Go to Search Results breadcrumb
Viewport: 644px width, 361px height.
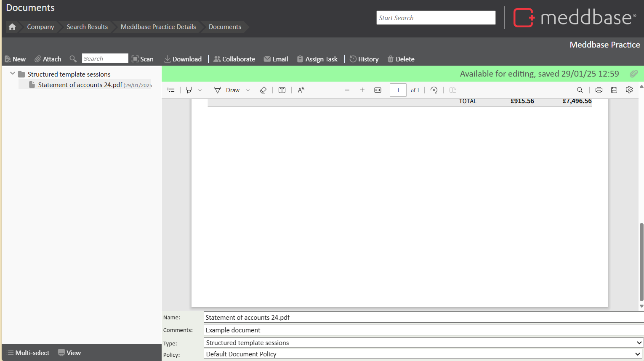[x=87, y=27]
